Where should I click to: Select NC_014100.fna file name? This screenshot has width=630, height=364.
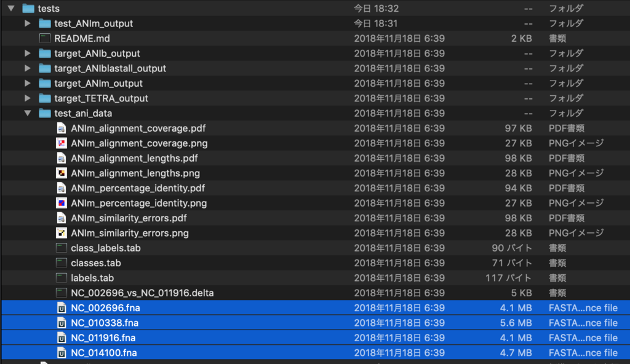[103, 353]
